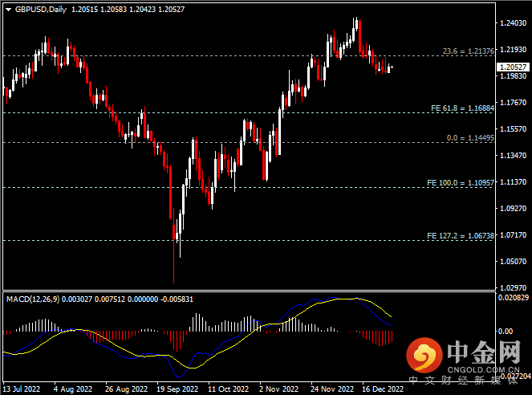
Task: Click the triangle arrow beside GBPUSD,Daily
Action: coord(7,9)
